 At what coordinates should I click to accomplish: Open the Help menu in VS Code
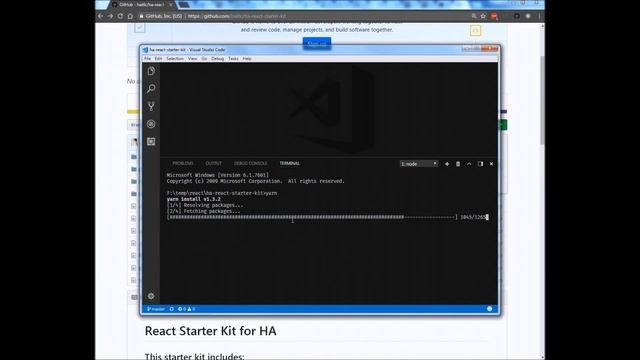[x=247, y=59]
